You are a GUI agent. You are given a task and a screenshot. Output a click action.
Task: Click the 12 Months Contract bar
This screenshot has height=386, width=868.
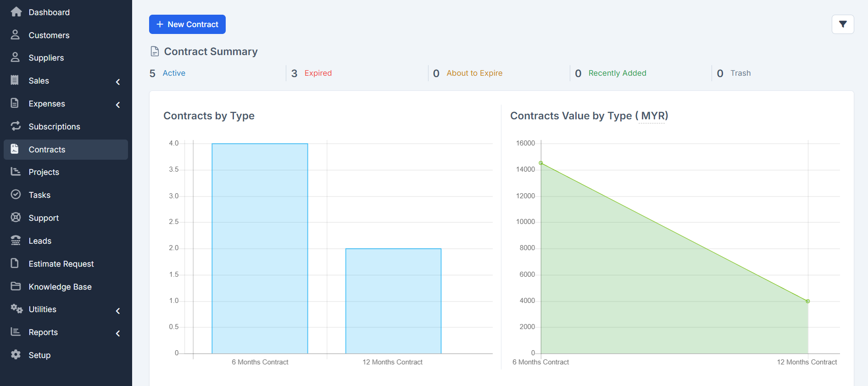[x=393, y=301]
